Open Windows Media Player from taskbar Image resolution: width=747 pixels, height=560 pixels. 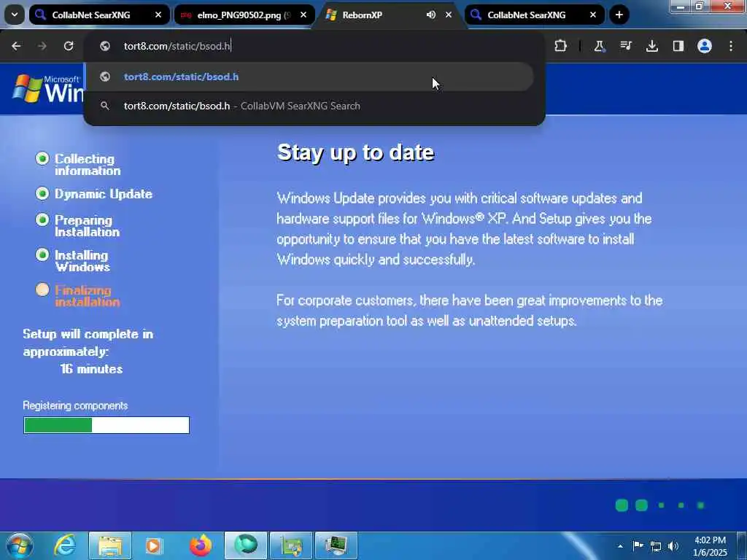tap(154, 545)
